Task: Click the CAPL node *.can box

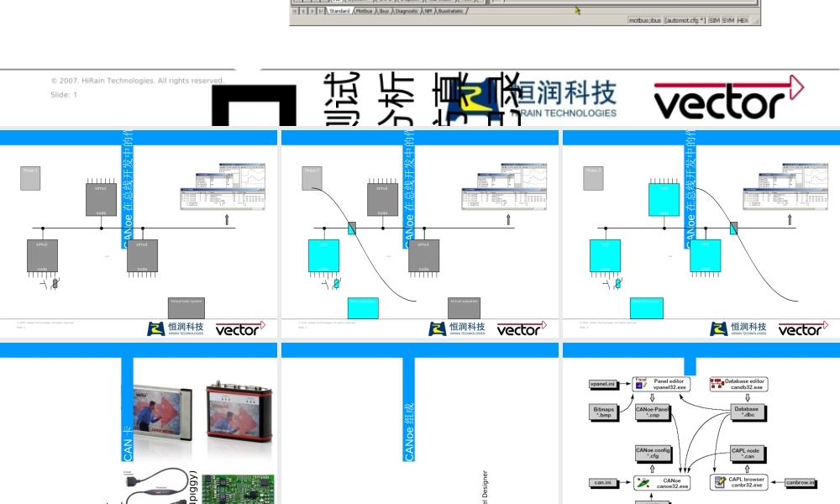Action: [746, 454]
